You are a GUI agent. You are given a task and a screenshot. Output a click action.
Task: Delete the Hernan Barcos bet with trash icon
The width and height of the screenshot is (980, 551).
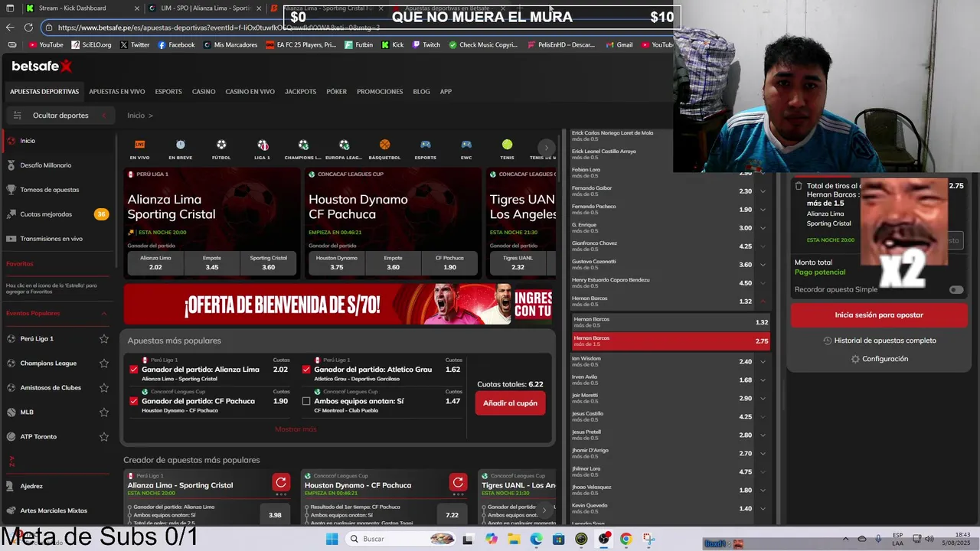(x=799, y=186)
